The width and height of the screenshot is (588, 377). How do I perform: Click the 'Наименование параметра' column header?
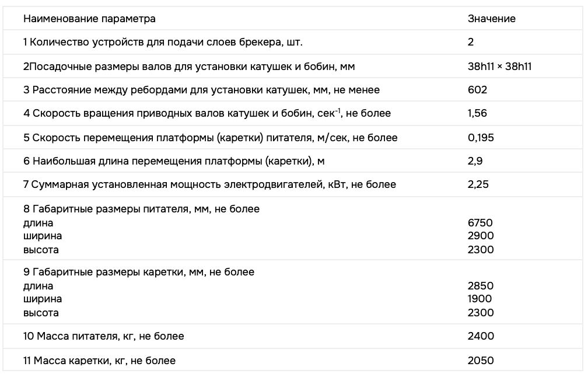click(x=89, y=19)
